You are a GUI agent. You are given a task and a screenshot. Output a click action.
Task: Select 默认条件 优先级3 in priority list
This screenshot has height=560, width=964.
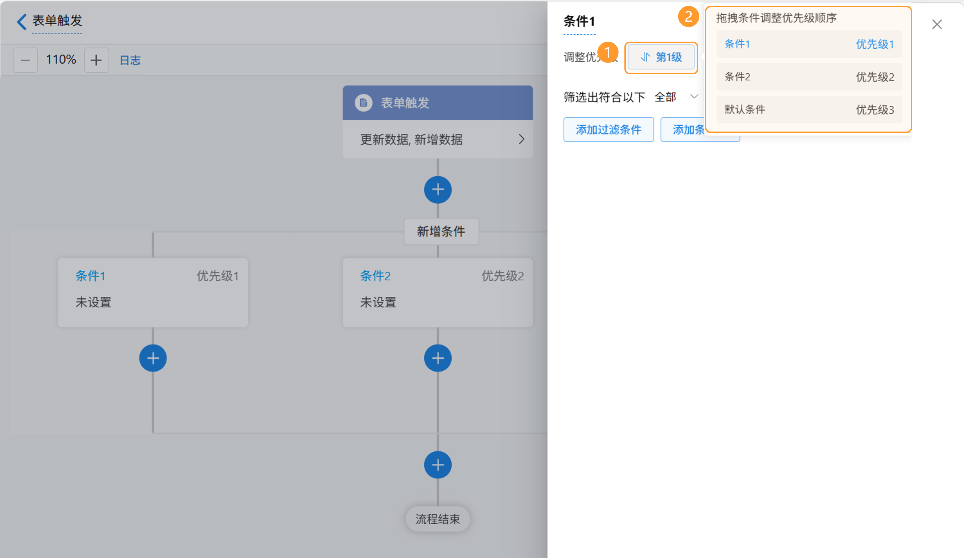[809, 110]
